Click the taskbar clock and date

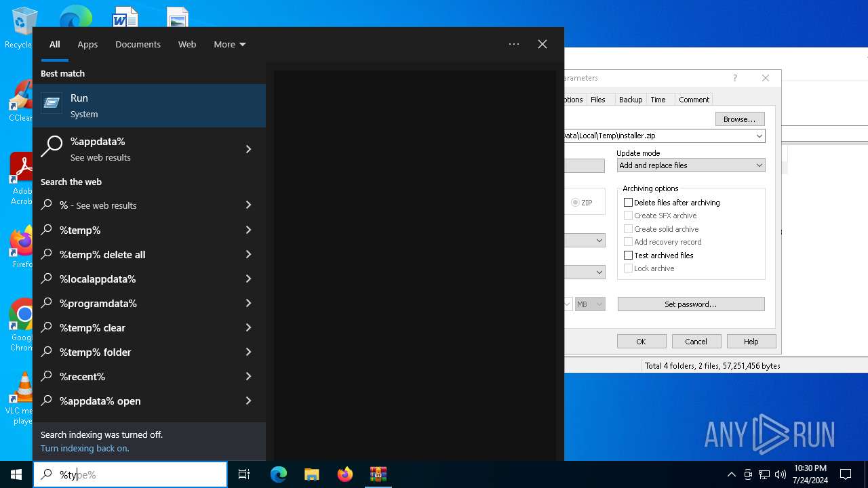(x=810, y=474)
